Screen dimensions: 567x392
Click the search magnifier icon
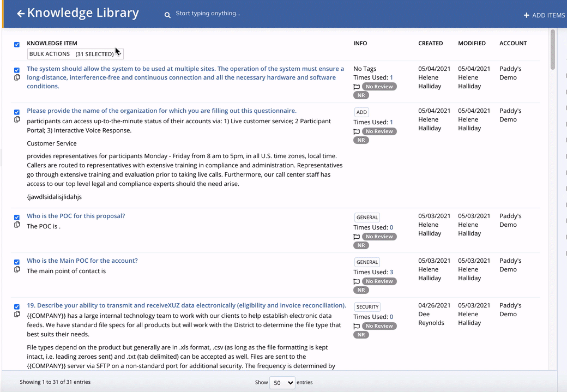pyautogui.click(x=167, y=15)
